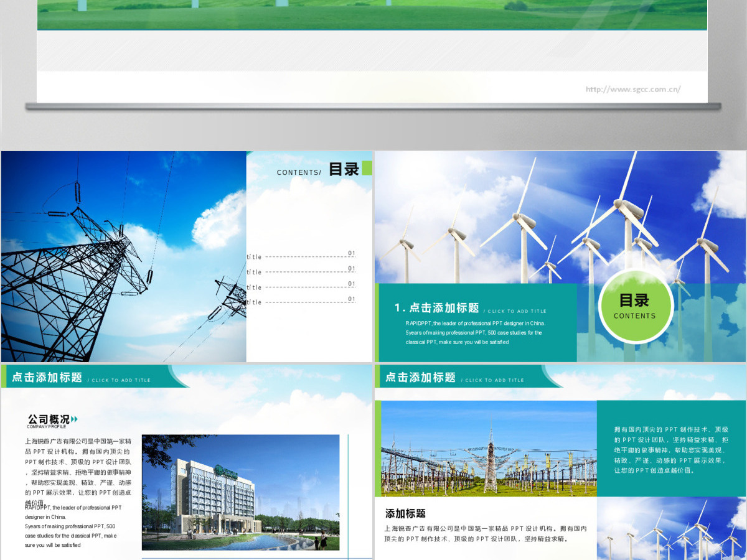
Task: Select the green 目录 CONTENTS circle
Action: (636, 306)
